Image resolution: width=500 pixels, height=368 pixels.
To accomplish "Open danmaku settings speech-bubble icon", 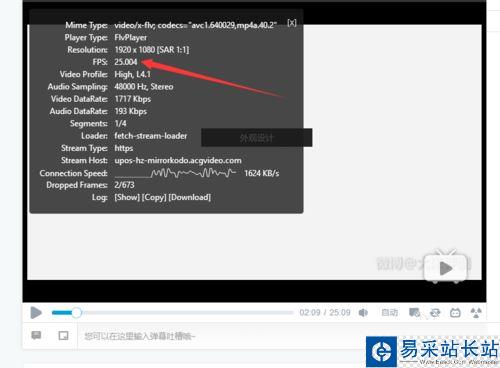I will click(36, 335).
